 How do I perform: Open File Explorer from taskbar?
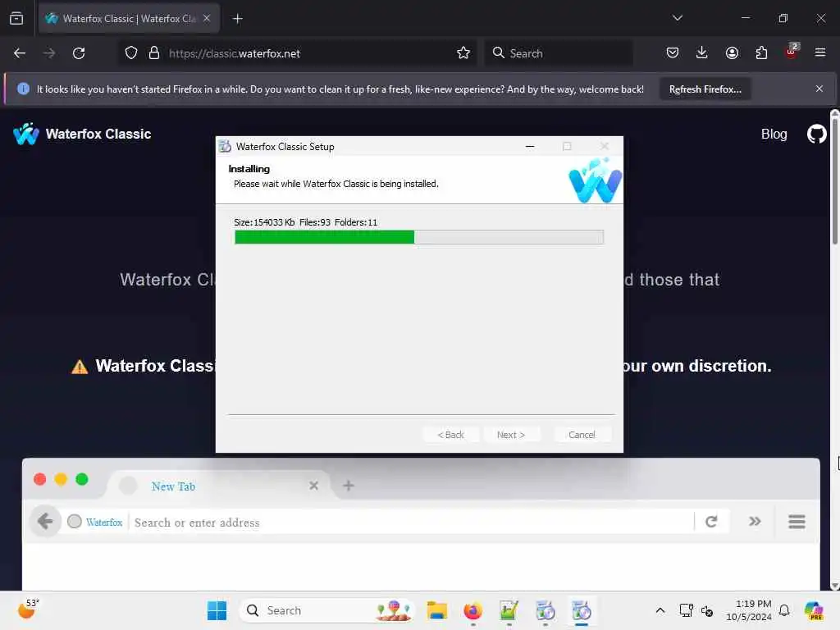pyautogui.click(x=436, y=610)
